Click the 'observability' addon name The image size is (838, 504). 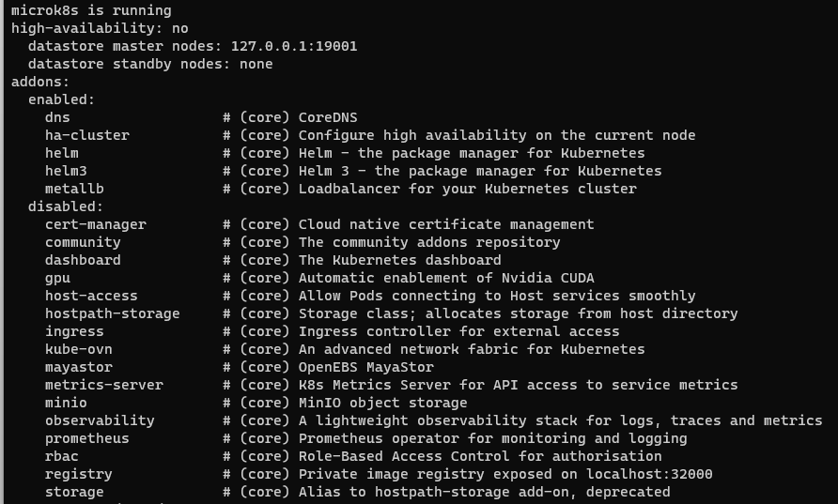click(x=100, y=420)
